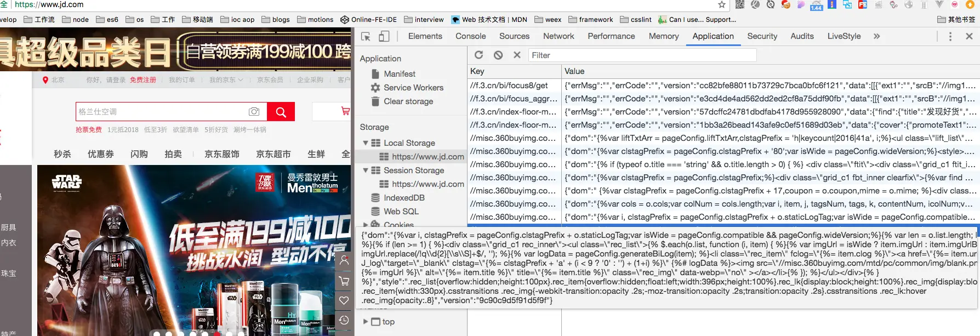
Task: Open the Security tab
Action: point(762,36)
